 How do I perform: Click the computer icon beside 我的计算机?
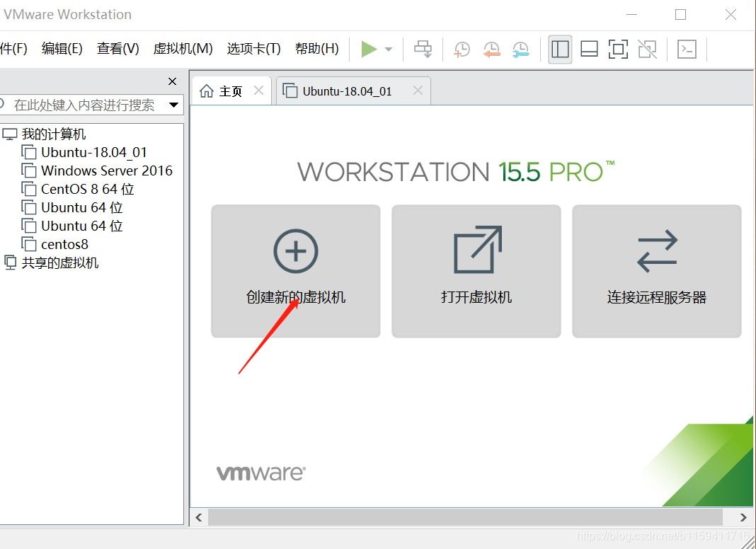click(x=10, y=134)
